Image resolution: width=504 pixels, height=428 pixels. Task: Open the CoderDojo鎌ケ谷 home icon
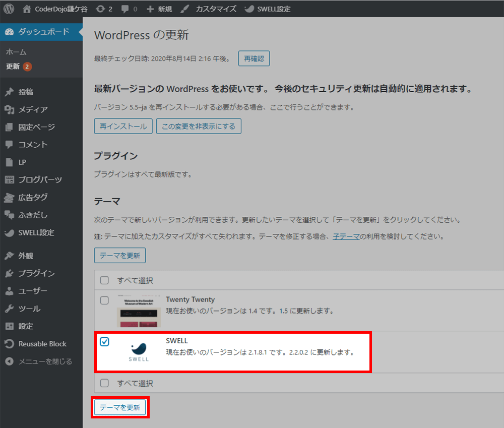tap(27, 9)
